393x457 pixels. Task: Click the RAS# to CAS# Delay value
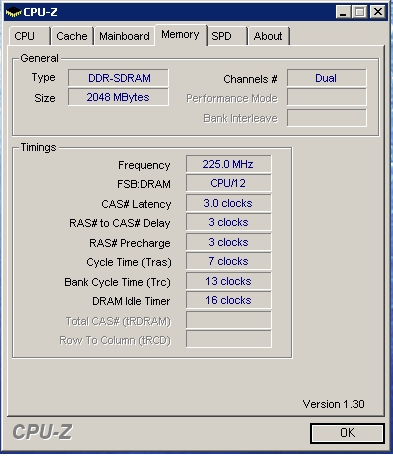pos(229,222)
